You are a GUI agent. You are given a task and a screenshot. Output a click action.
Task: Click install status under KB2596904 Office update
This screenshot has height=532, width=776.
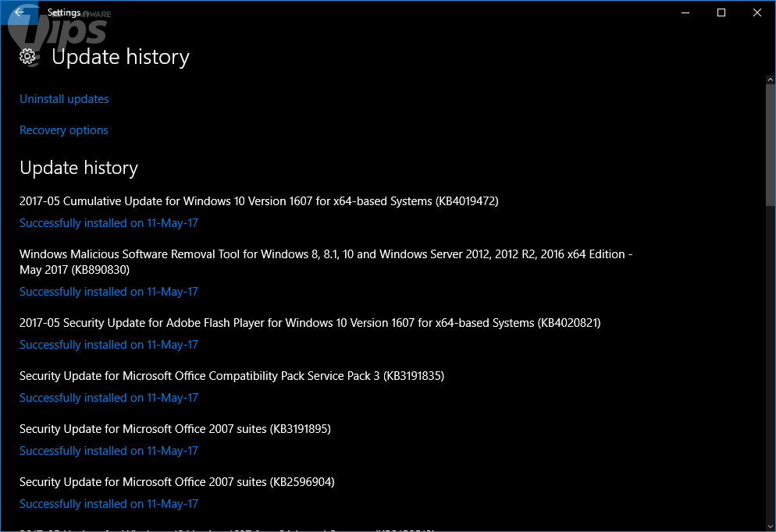pos(109,504)
